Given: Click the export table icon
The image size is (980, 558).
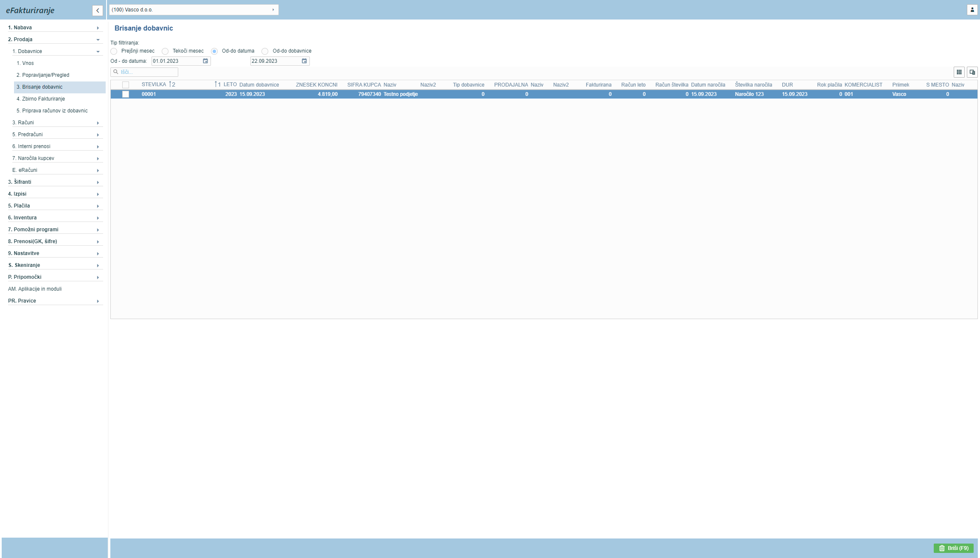Looking at the screenshot, I should coord(972,72).
